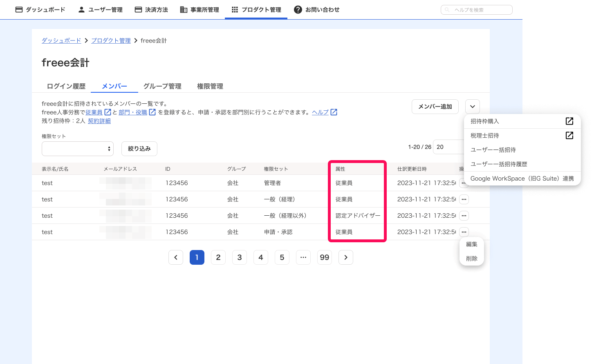Screen dimensions: 594x364
Task: Click external-link icon next to 従業員
Action: [108, 112]
